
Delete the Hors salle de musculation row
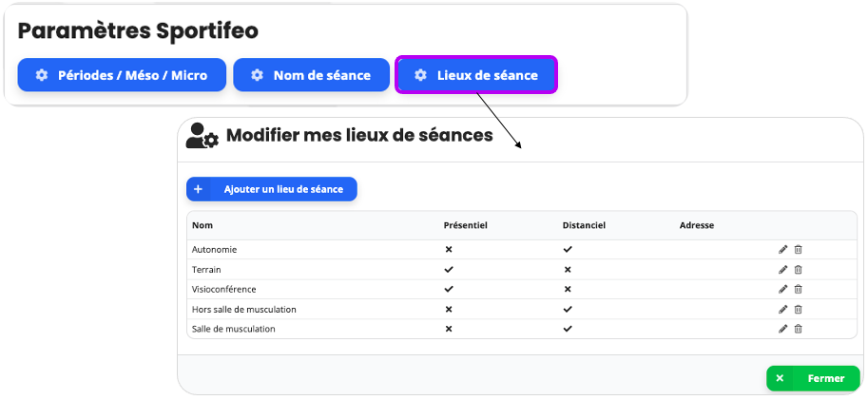click(x=799, y=310)
